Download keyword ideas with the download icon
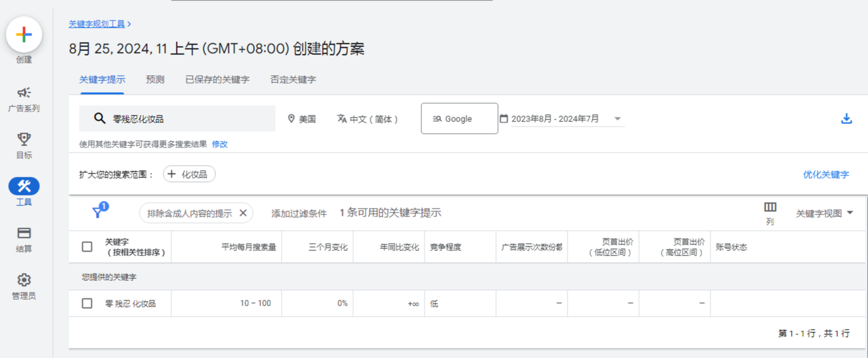 click(x=846, y=119)
